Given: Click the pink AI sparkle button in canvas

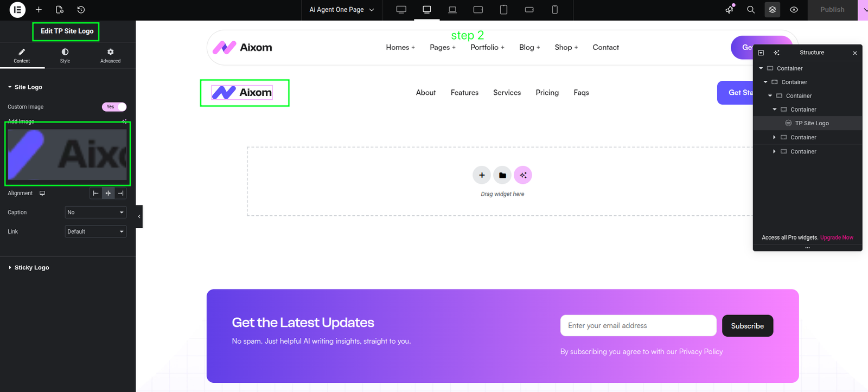Looking at the screenshot, I should [523, 175].
